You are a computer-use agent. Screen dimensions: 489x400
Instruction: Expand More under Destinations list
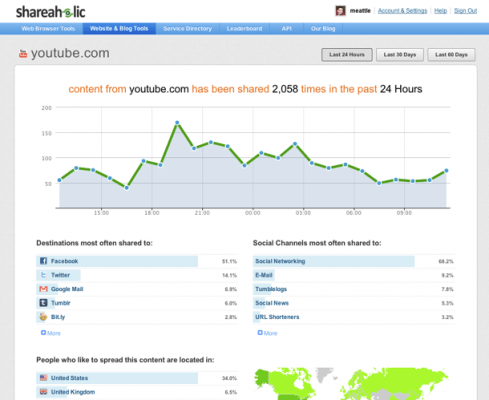[51, 333]
